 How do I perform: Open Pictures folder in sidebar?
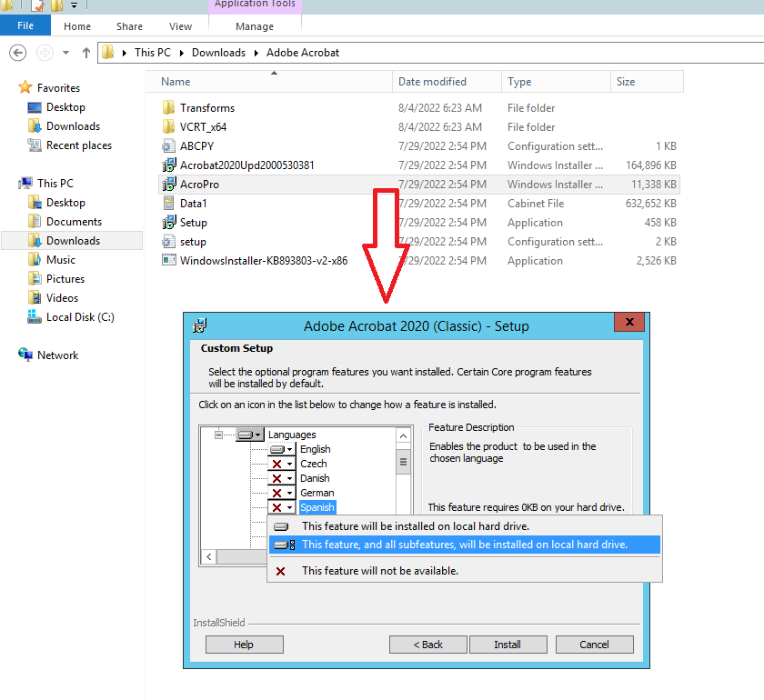click(x=65, y=278)
